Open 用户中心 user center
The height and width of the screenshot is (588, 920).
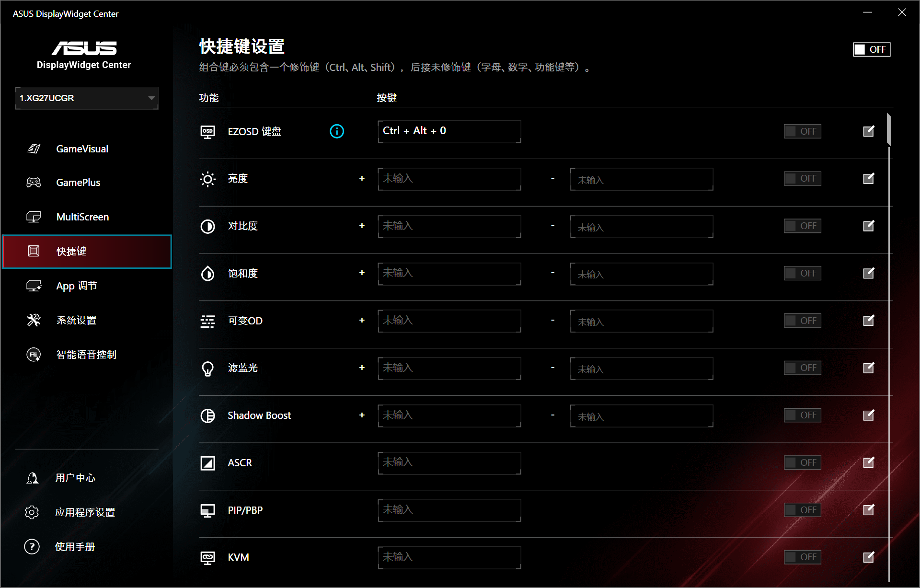pyautogui.click(x=75, y=477)
